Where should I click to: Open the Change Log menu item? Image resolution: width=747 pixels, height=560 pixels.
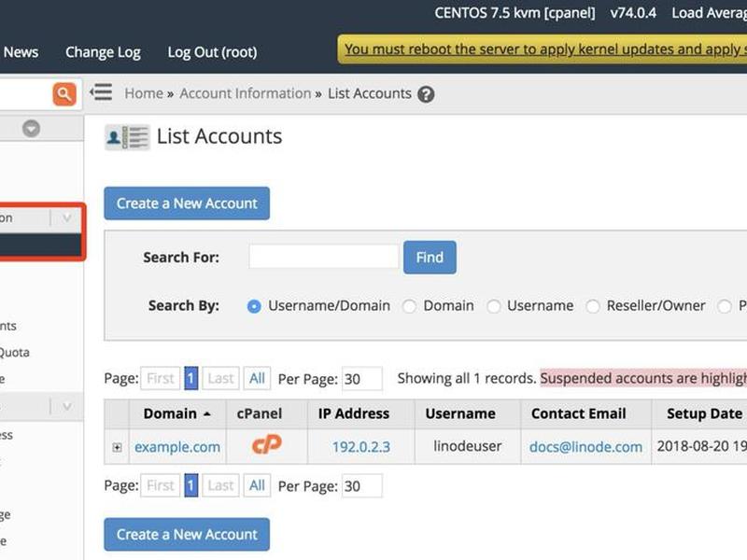coord(103,52)
